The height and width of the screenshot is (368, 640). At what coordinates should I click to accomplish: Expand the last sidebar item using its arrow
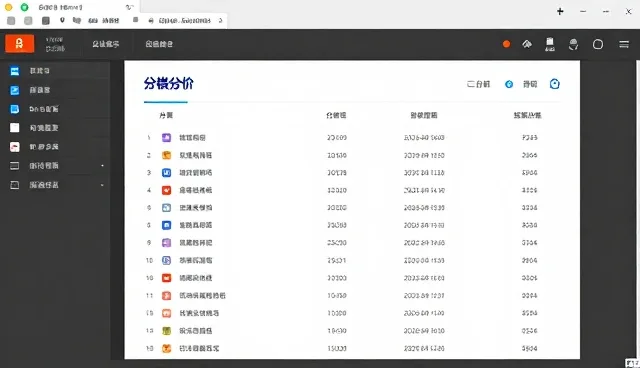[x=102, y=185]
